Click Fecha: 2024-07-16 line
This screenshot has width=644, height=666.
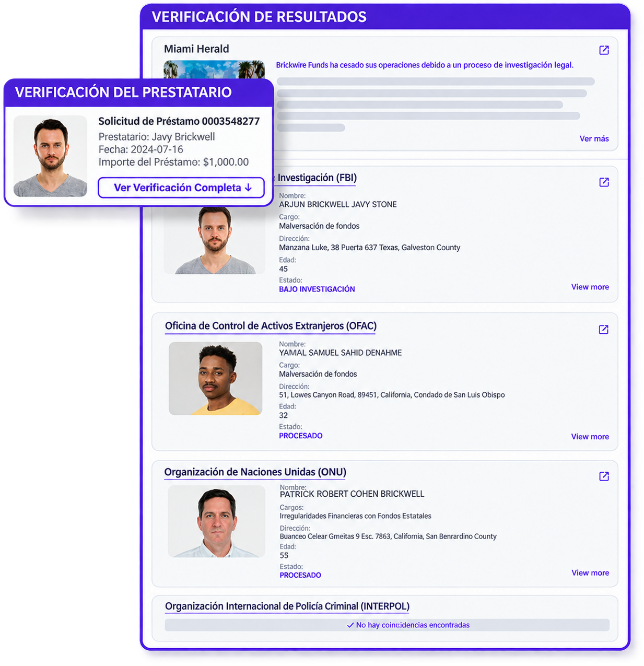coord(140,149)
